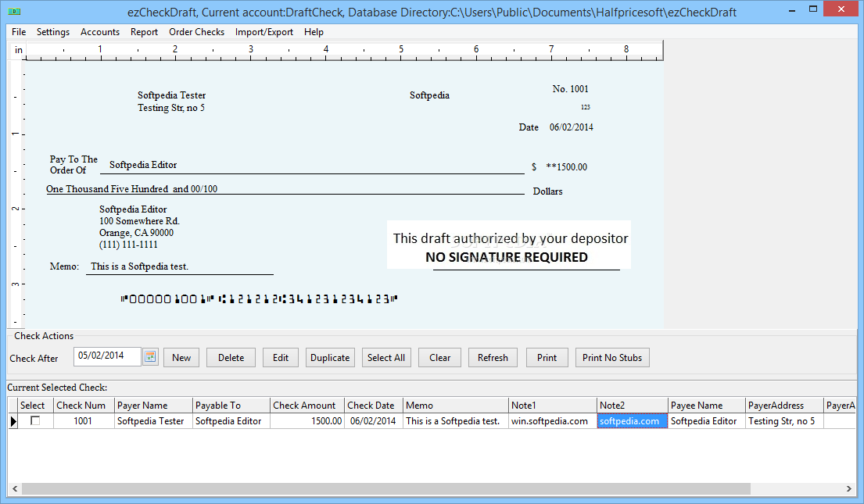The height and width of the screenshot is (504, 864).
Task: Click the Note1 column header
Action: tap(553, 406)
